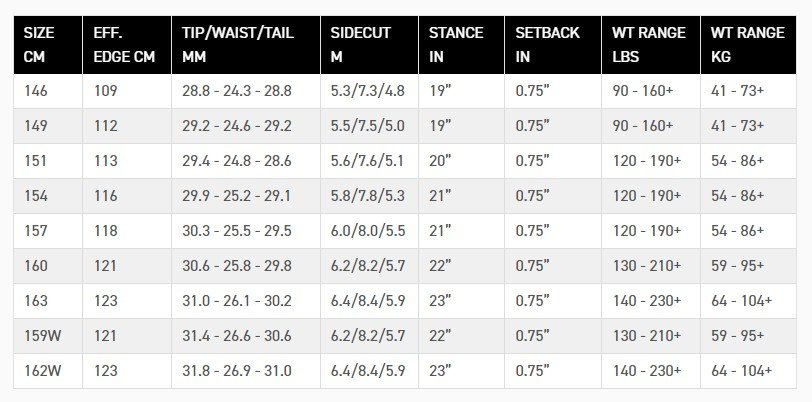Click the EFF. EDGE CM column header
812x402 pixels.
[x=127, y=45]
